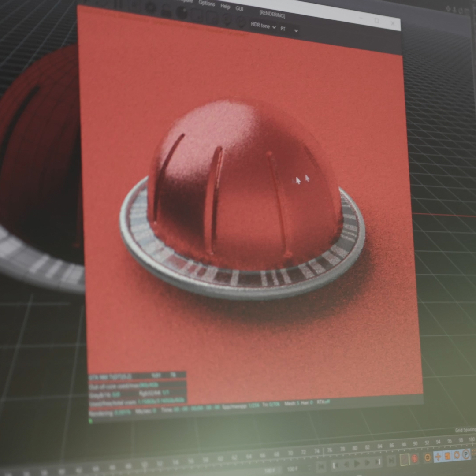The width and height of the screenshot is (476, 476).
Task: Open the orange keyframe selection icon
Action: click(427, 457)
